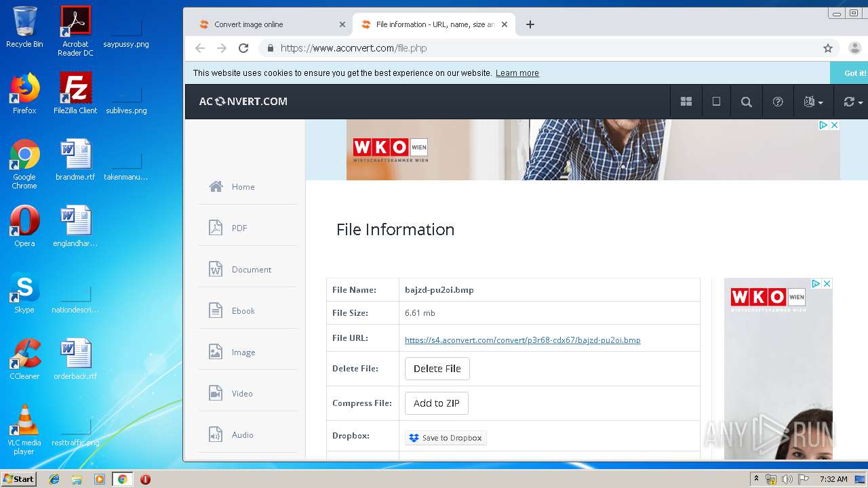Screen dimensions: 868x488
Task: Expand the language dropdown in the header
Action: click(812, 102)
